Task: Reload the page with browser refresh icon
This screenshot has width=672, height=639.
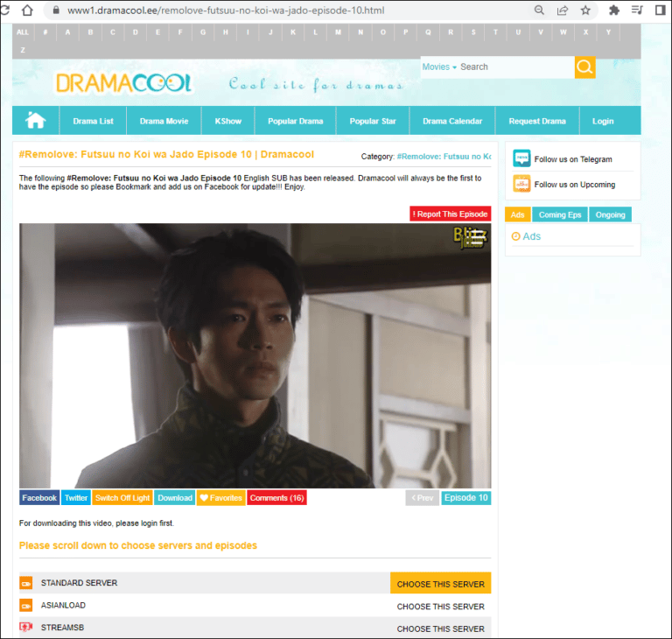Action: (x=4, y=10)
